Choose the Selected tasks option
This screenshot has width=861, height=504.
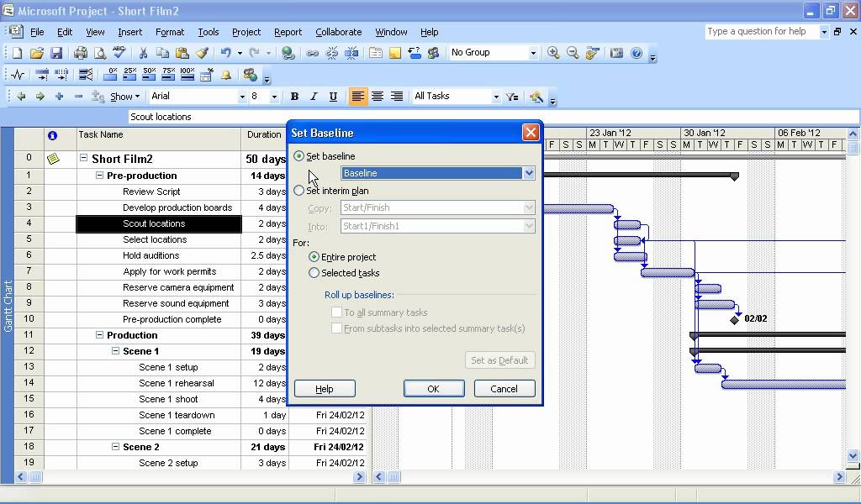coord(314,272)
